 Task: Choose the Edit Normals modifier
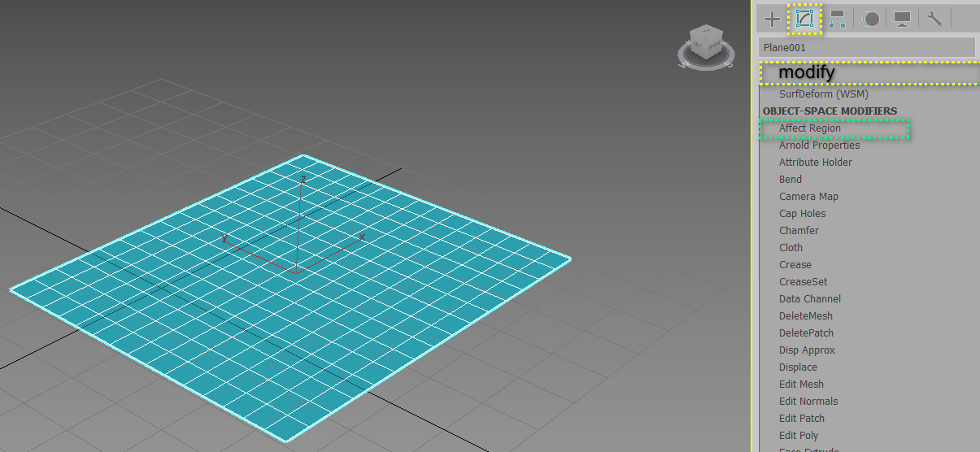[808, 402]
